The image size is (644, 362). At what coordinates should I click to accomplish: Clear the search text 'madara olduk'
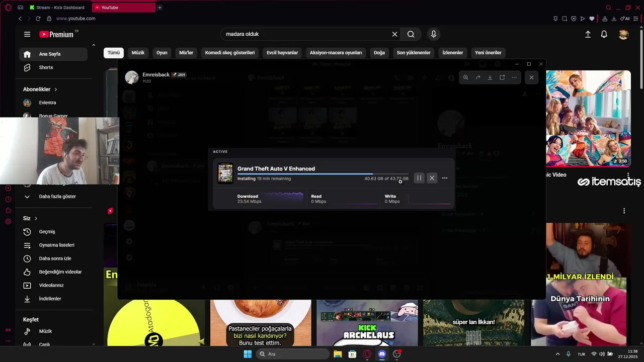(x=395, y=34)
